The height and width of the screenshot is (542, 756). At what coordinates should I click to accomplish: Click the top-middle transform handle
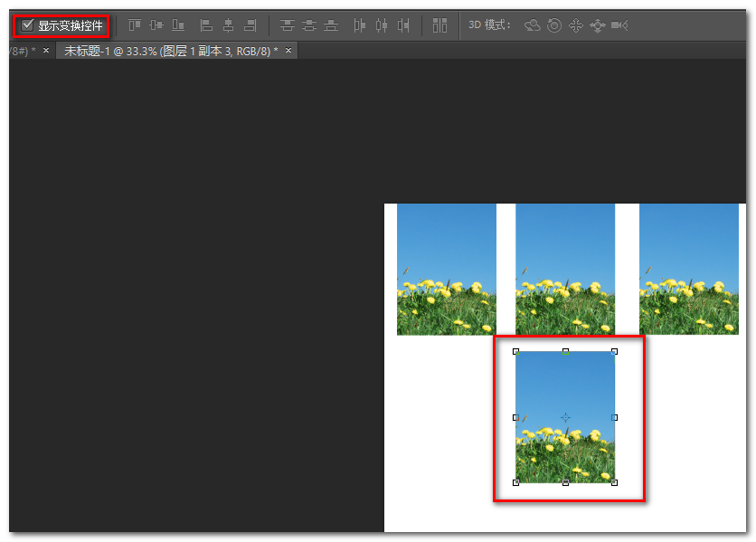[x=565, y=352]
